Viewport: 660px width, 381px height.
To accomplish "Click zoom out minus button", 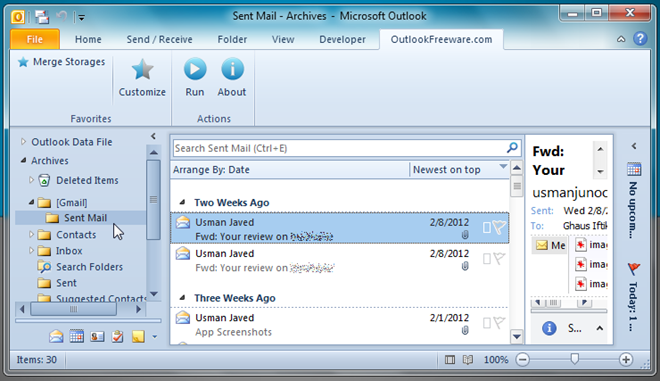I will 522,360.
